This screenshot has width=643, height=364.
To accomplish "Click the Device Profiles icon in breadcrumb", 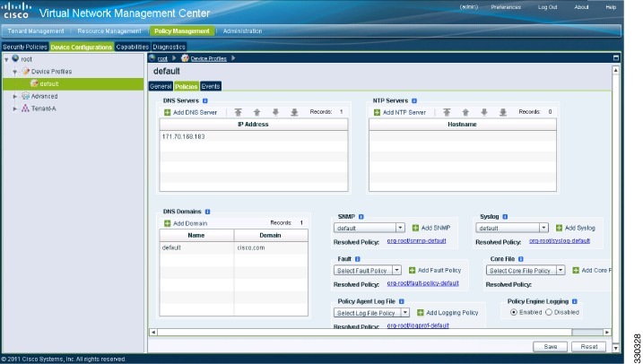I will (x=185, y=58).
